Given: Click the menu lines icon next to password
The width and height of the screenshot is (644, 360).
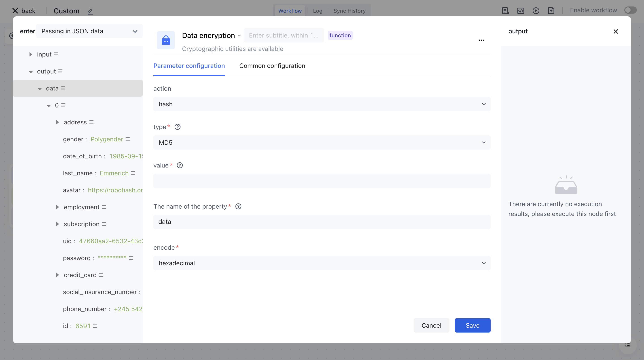Looking at the screenshot, I should 131,258.
